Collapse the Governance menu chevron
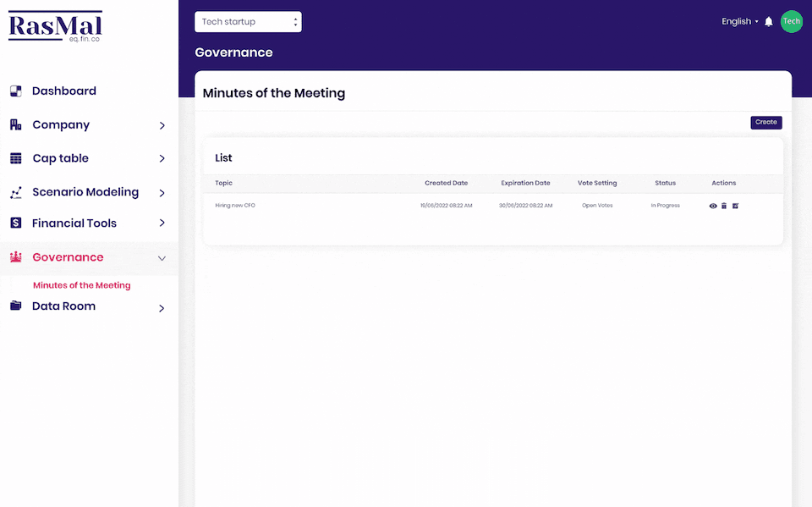This screenshot has width=812, height=507. 162,258
